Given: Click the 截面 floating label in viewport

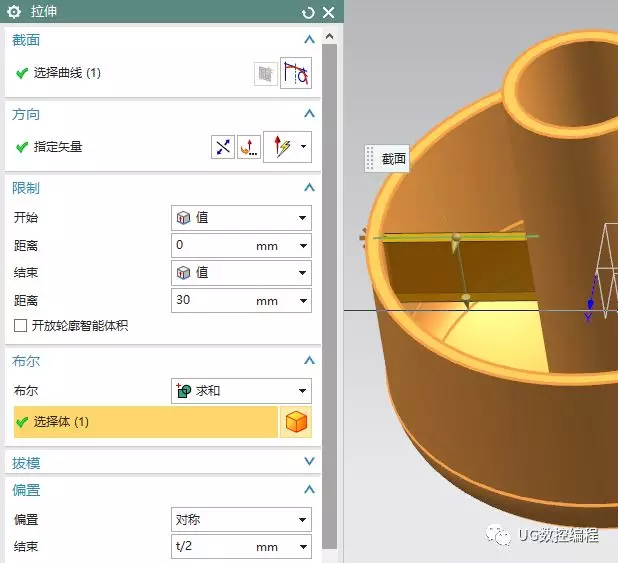Looking at the screenshot, I should pyautogui.click(x=387, y=158).
